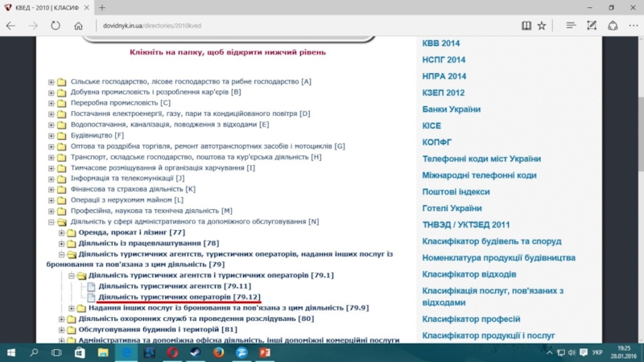
Task: Open the Share icon in toolbar
Action: pos(613,26)
